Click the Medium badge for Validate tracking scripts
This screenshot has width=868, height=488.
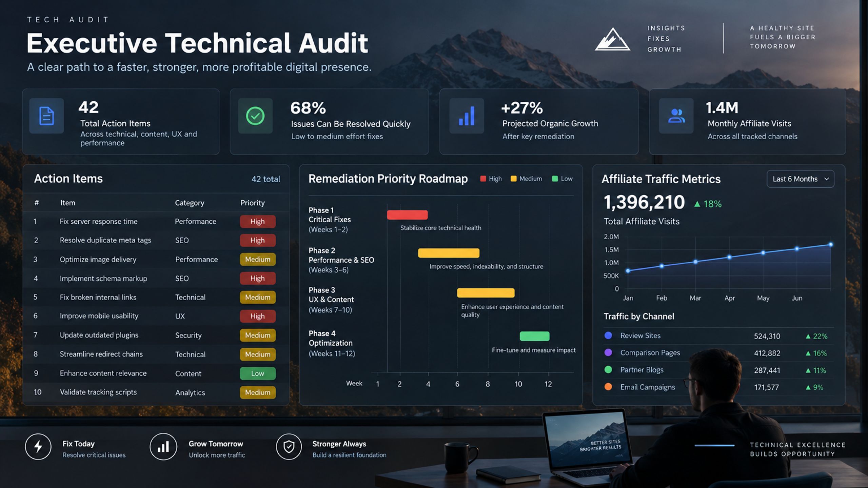click(x=258, y=392)
